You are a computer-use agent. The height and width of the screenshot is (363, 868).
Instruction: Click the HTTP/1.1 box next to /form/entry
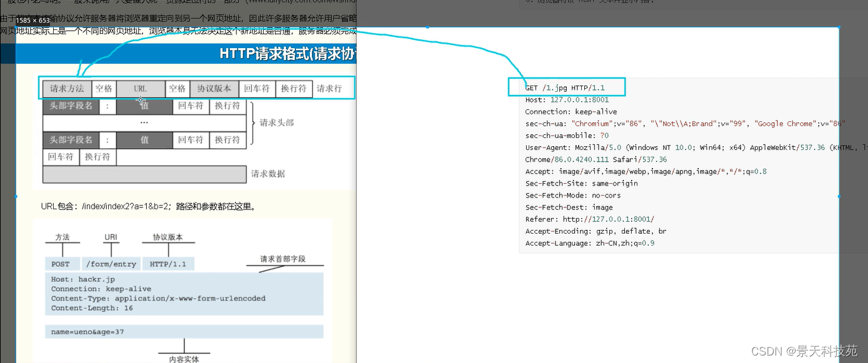click(x=168, y=264)
